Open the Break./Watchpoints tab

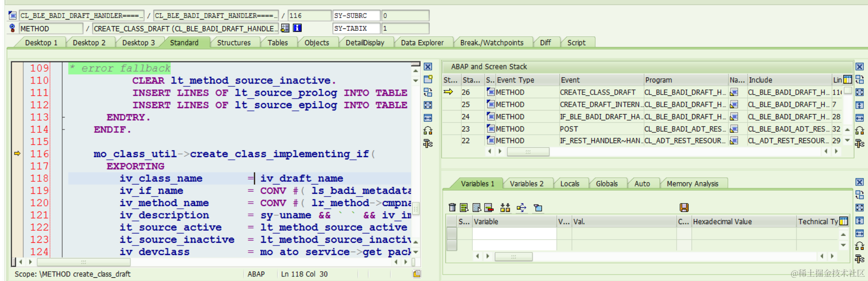click(x=491, y=42)
